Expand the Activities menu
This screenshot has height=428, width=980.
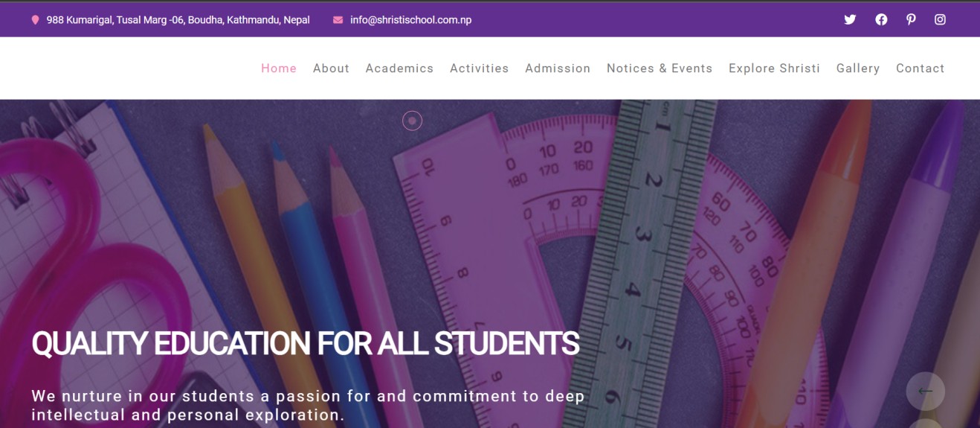[480, 68]
